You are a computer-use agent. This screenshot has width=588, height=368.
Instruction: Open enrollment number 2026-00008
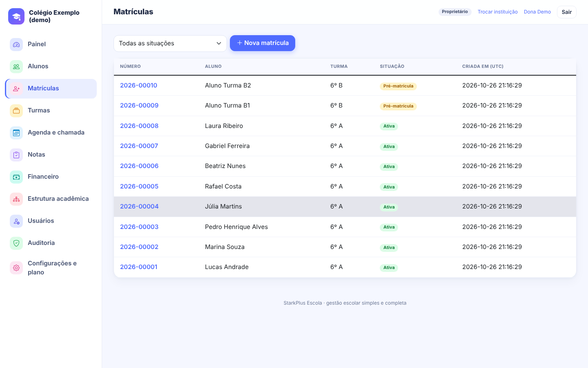(x=139, y=126)
